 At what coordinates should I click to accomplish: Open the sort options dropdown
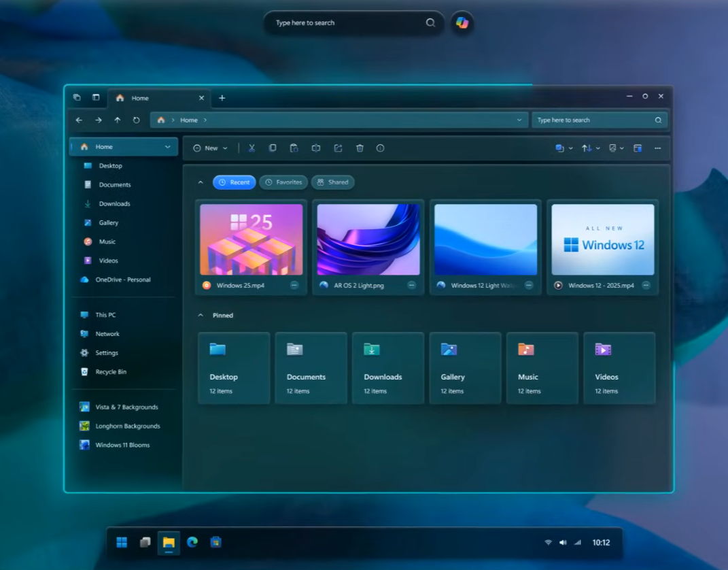[x=590, y=148]
